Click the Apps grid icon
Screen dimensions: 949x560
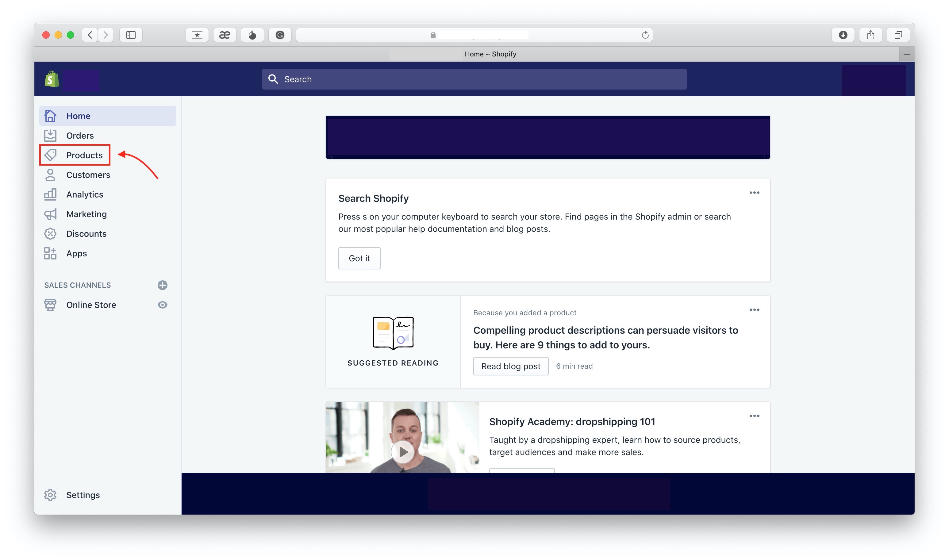point(50,253)
